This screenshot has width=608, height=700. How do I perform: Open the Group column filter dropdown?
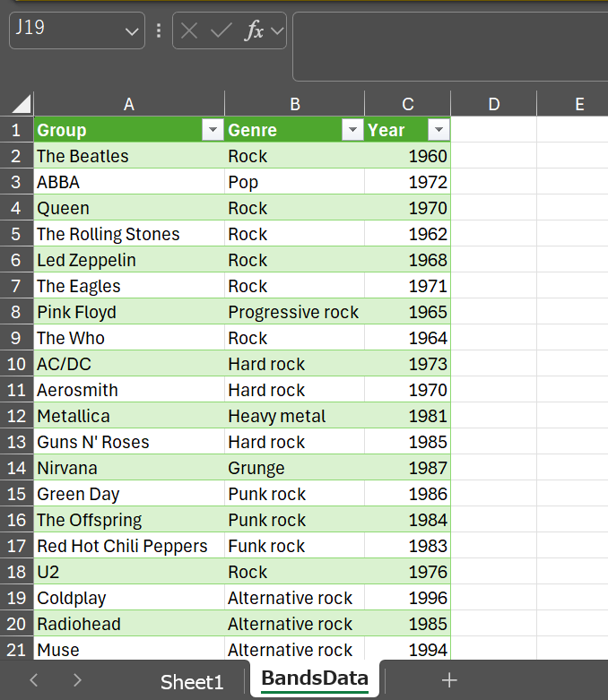pyautogui.click(x=213, y=129)
